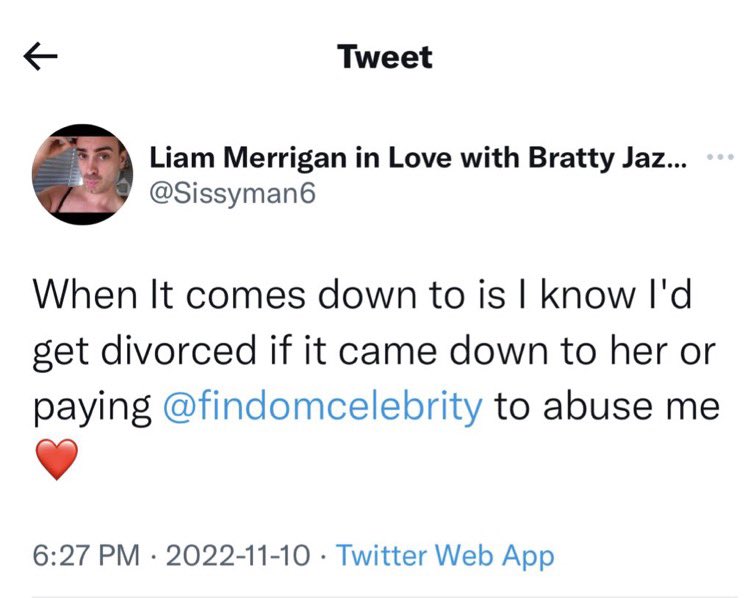
Task: Open the Twitter Web App source link
Action: pyautogui.click(x=445, y=556)
